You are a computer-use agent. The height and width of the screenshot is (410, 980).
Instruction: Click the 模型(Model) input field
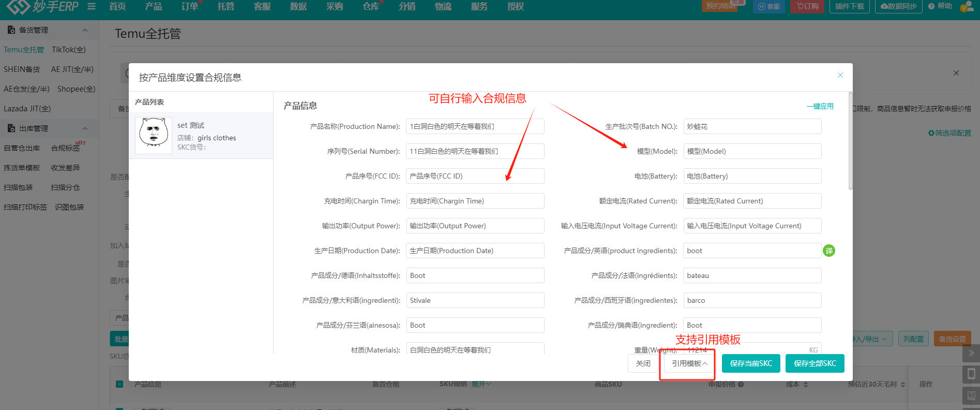tap(752, 151)
